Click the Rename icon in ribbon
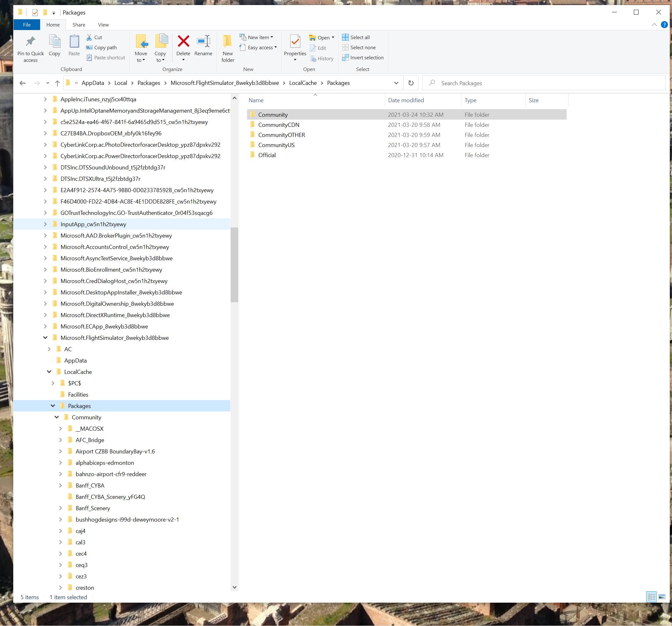Screen dimensions: 672x626 (203, 42)
